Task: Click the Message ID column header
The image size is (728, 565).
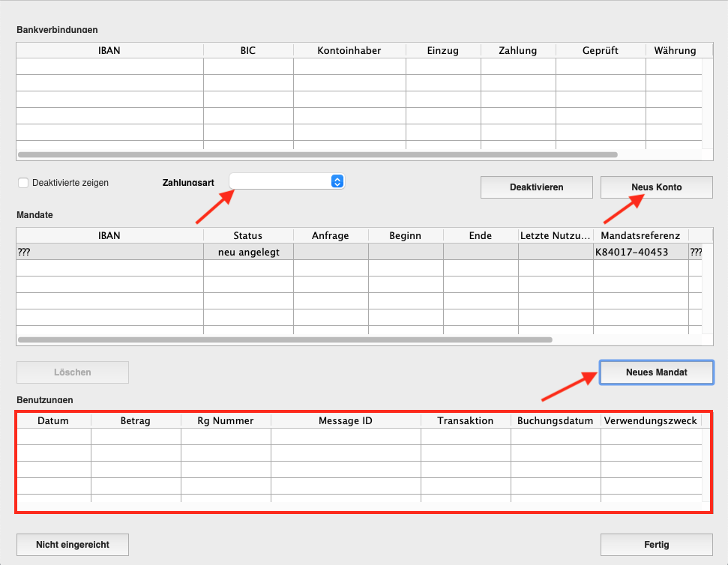Action: tap(346, 420)
